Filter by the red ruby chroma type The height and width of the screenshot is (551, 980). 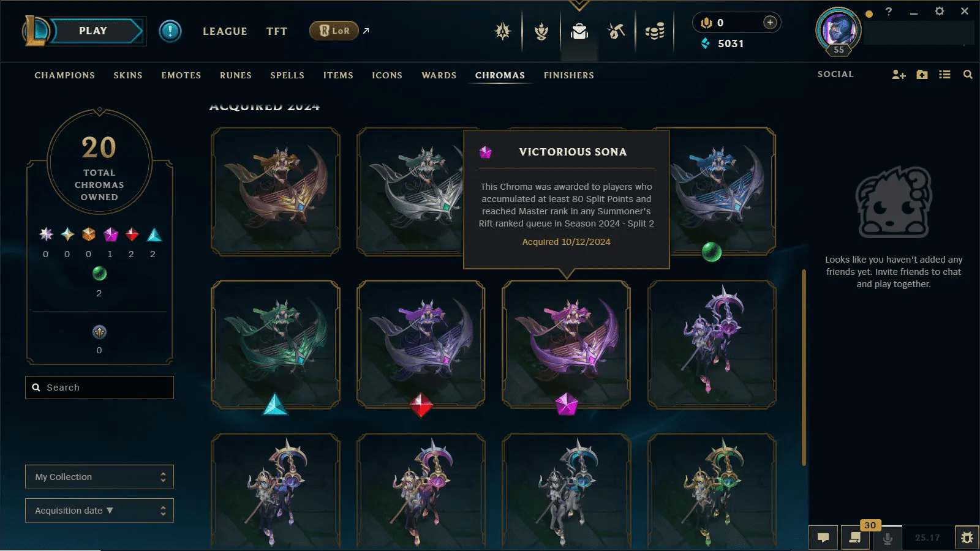[132, 234]
